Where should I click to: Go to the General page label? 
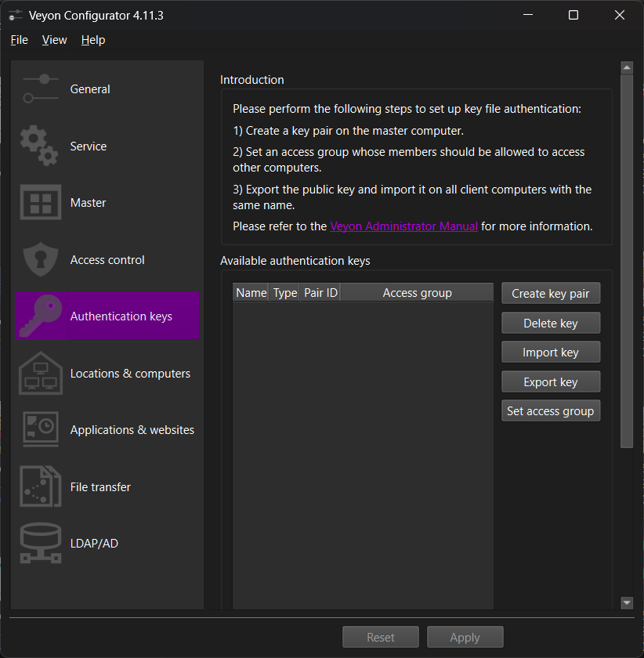click(90, 89)
